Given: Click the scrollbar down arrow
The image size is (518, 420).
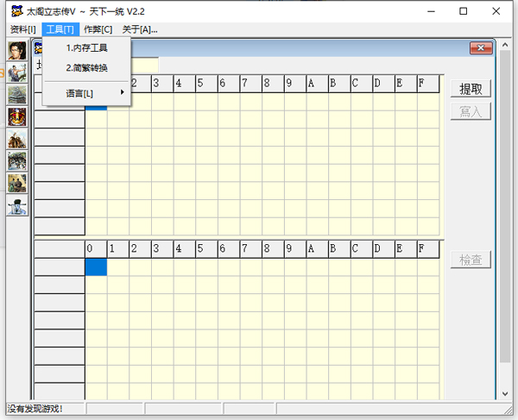Looking at the screenshot, I should [x=505, y=393].
